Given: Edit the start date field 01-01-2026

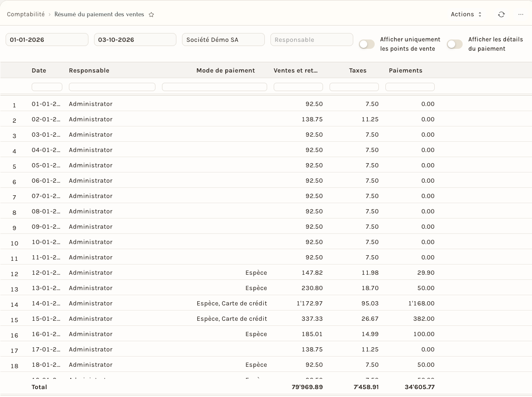Looking at the screenshot, I should tap(47, 40).
